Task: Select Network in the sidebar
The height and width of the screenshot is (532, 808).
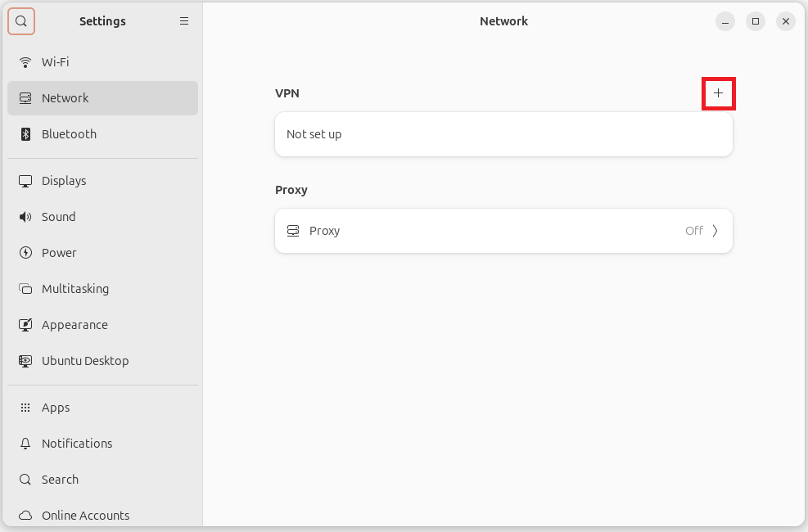Action: [102, 98]
